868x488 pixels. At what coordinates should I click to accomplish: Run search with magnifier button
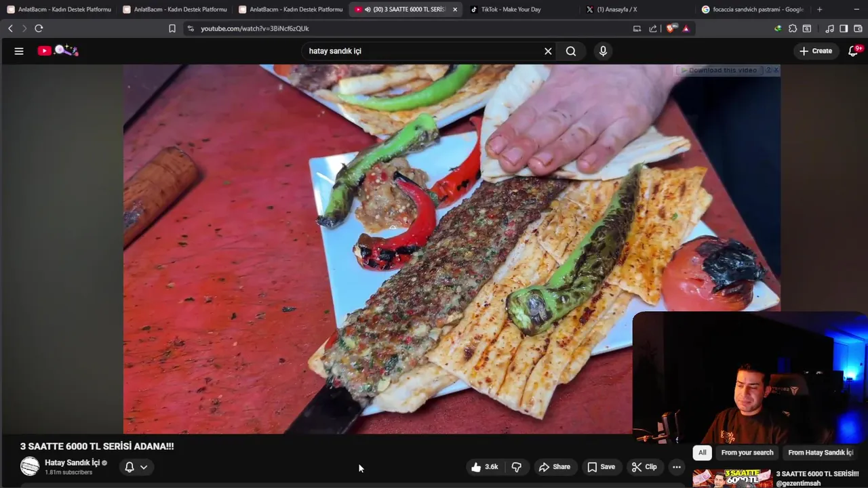[x=571, y=51]
